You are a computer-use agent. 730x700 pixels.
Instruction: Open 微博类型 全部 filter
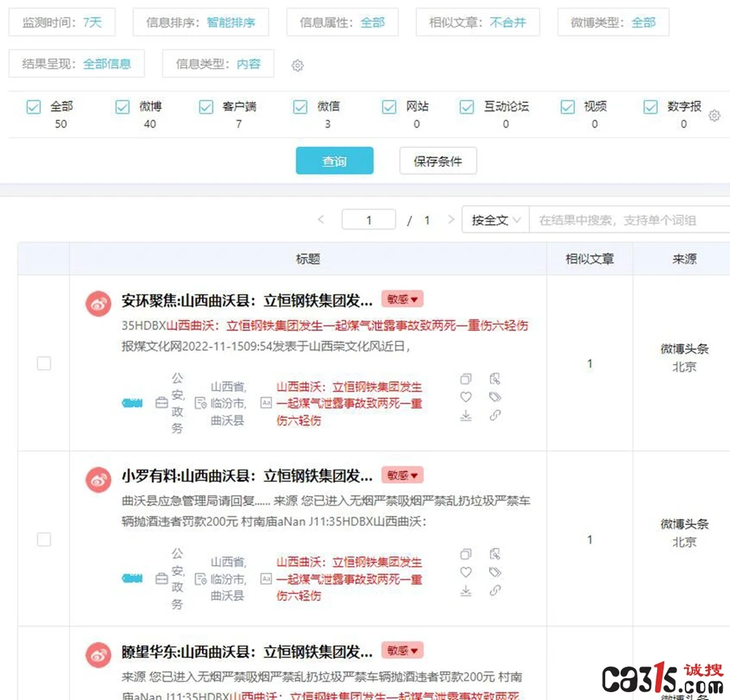tap(613, 22)
